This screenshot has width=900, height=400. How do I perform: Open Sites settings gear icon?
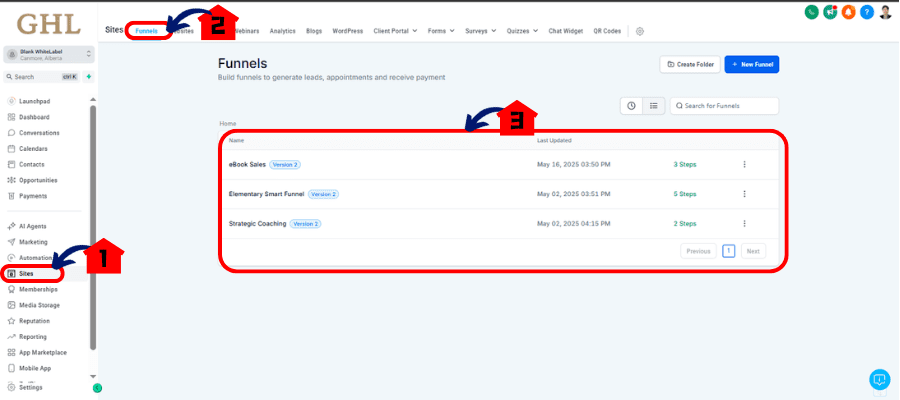point(640,31)
